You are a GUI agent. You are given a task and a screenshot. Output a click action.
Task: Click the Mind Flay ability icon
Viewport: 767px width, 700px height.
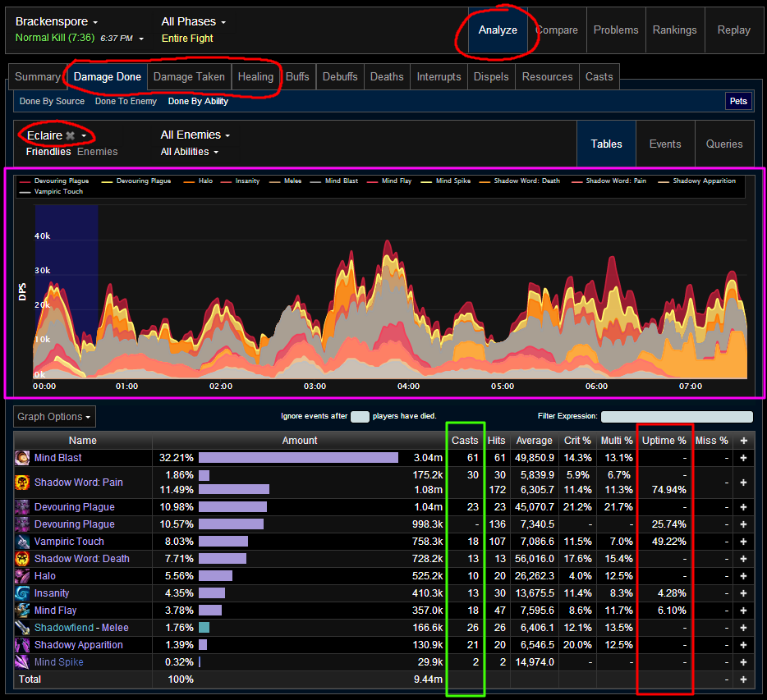(x=23, y=611)
